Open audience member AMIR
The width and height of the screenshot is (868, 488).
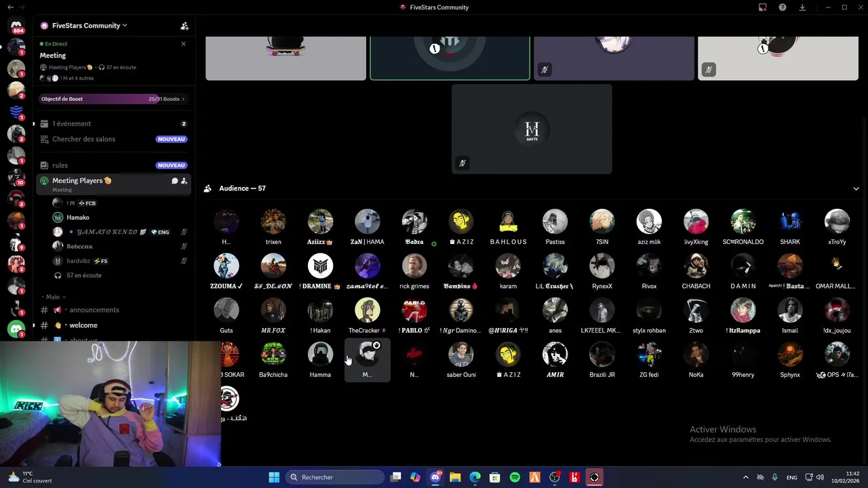(x=555, y=360)
